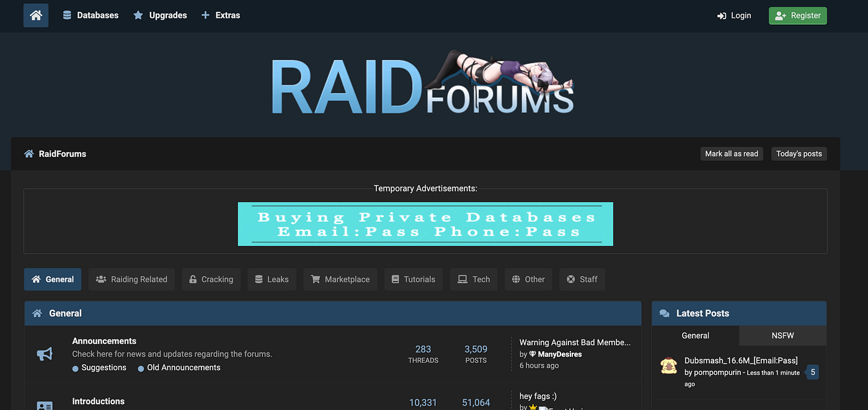Switch to the Tutorials tab
This screenshot has height=410, width=868.
(x=414, y=279)
